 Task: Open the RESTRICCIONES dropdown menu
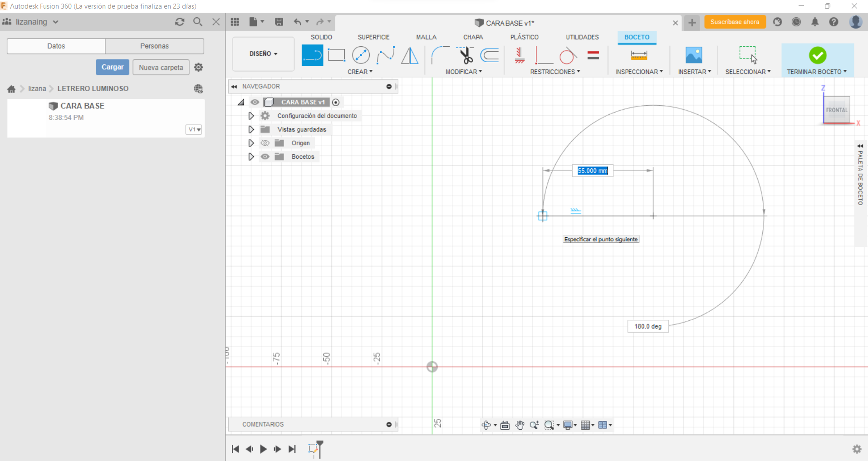click(x=555, y=72)
